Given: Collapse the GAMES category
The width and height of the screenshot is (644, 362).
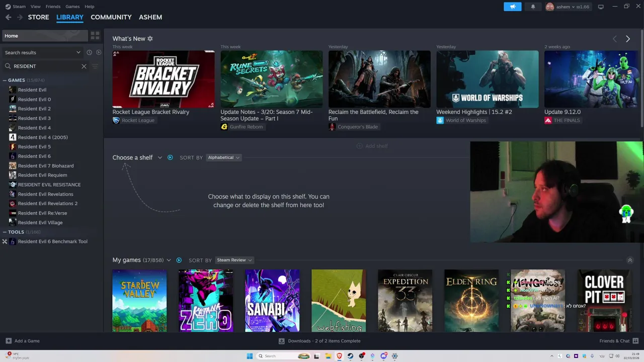Looking at the screenshot, I should (5, 80).
